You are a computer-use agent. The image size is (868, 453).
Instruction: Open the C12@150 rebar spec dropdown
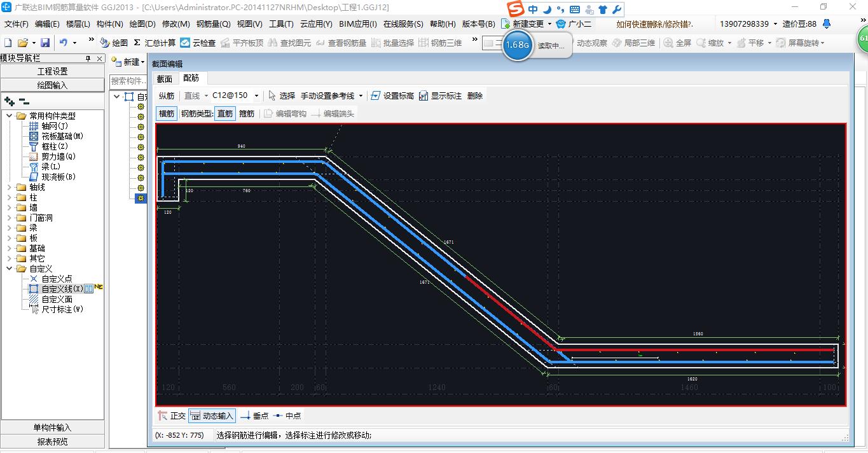pyautogui.click(x=256, y=96)
